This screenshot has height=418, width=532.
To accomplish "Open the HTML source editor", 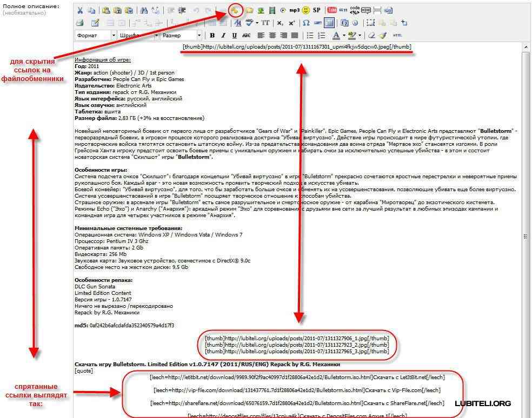I will 397,35.
